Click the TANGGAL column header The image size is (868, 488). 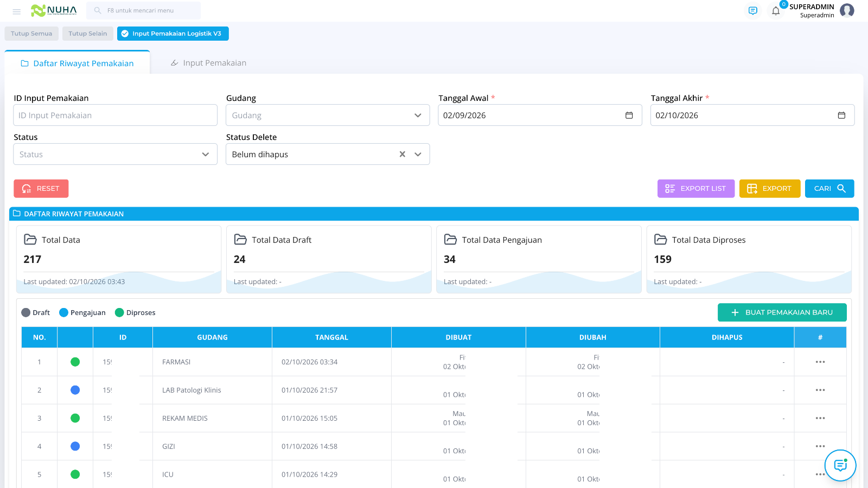[x=331, y=337]
